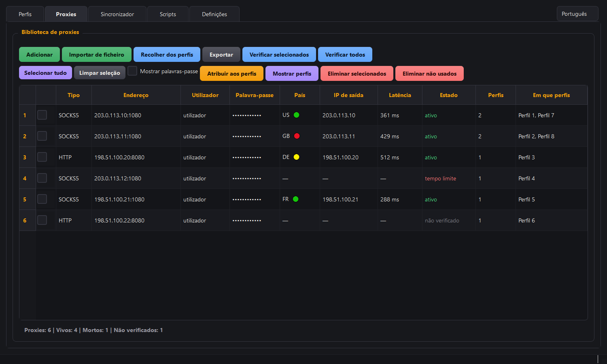Open the Definições tab
The height and width of the screenshot is (364, 607).
tap(214, 14)
